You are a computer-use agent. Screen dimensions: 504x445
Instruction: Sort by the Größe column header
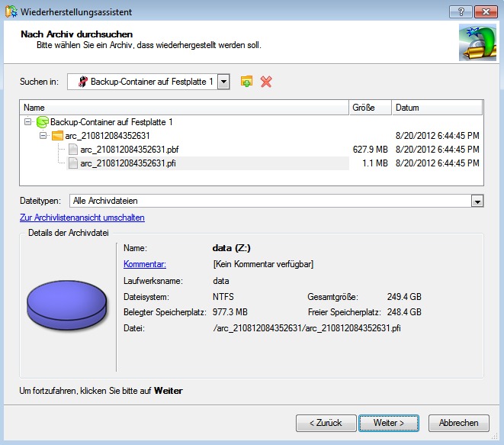click(371, 108)
